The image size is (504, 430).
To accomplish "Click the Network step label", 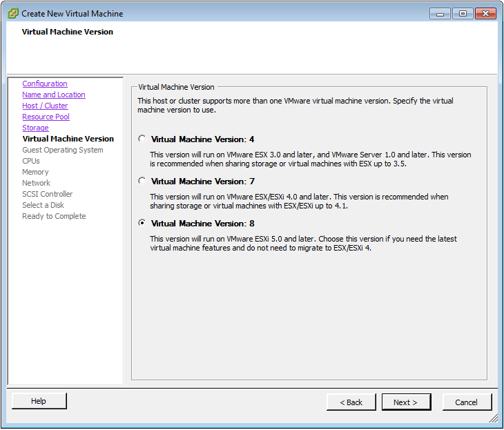I will point(37,183).
